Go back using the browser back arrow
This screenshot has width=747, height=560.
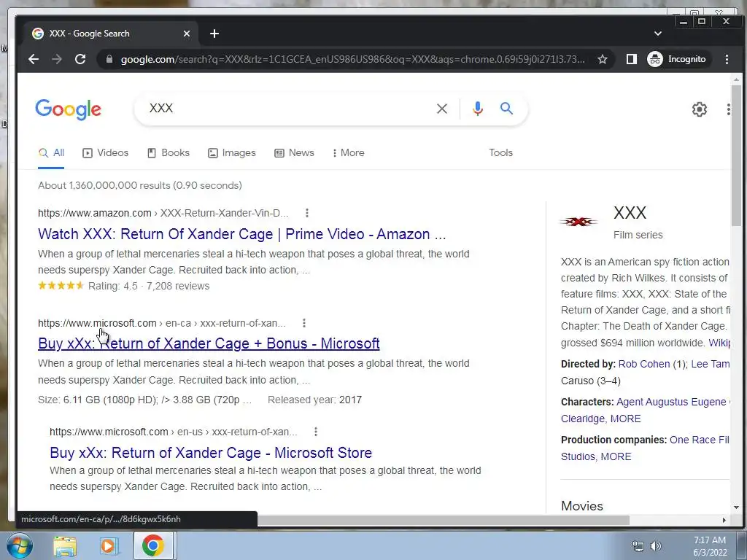coord(34,59)
